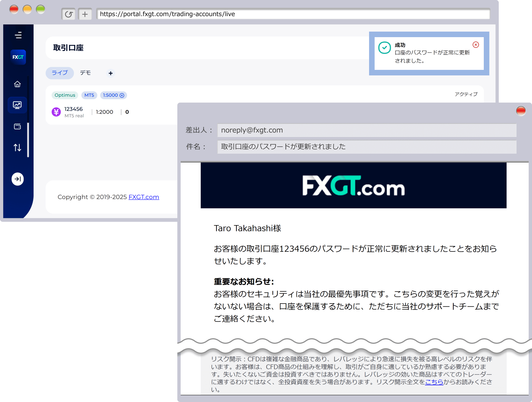Viewport: 532px width, 402px height.
Task: Open a new browser tab with plus
Action: [x=85, y=14]
